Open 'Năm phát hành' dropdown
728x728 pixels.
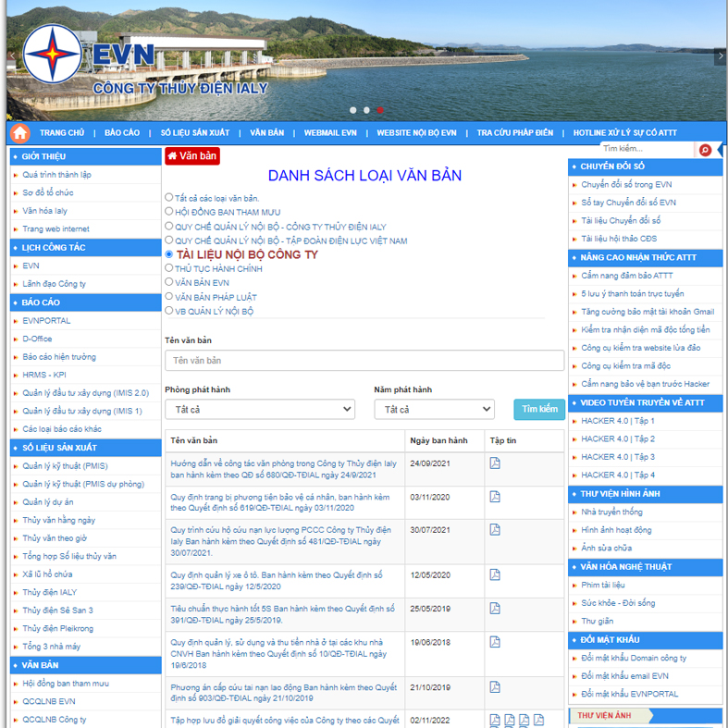434,410
